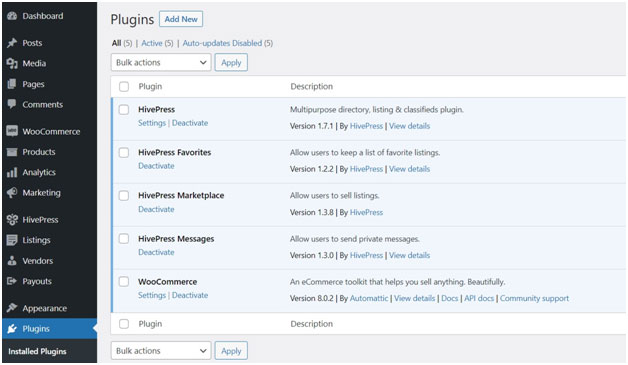Check the HivePress plugin checkbox

(124, 110)
